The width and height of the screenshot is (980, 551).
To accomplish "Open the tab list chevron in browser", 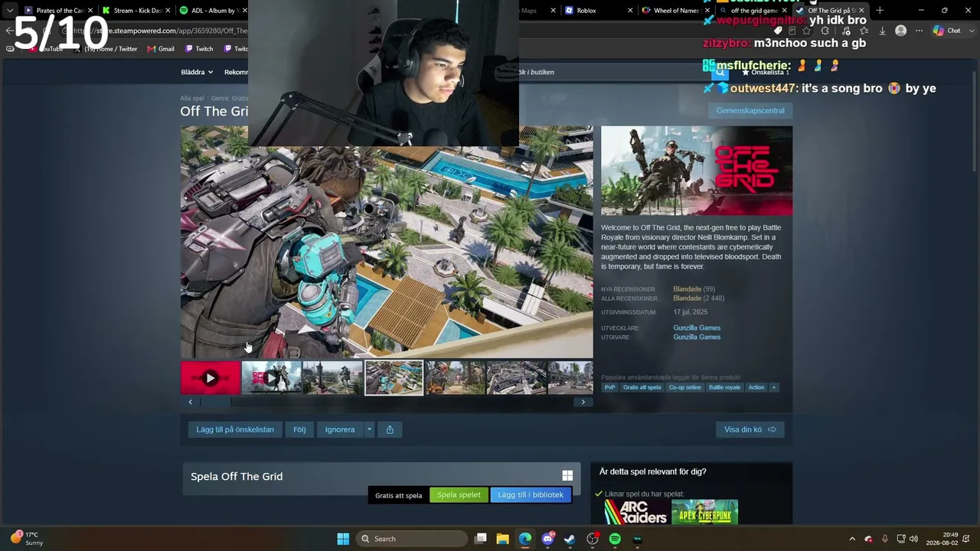I will (10, 11).
